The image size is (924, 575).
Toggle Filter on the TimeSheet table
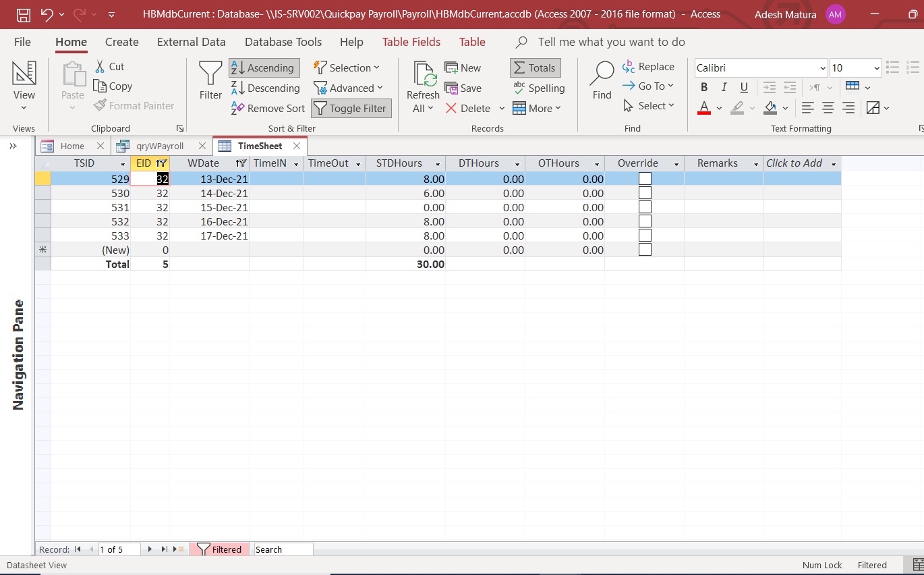[351, 108]
